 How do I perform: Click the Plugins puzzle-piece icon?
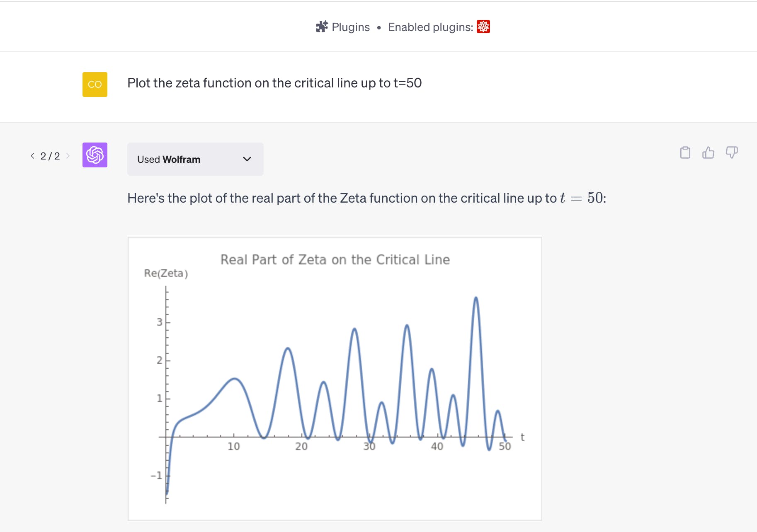(322, 27)
